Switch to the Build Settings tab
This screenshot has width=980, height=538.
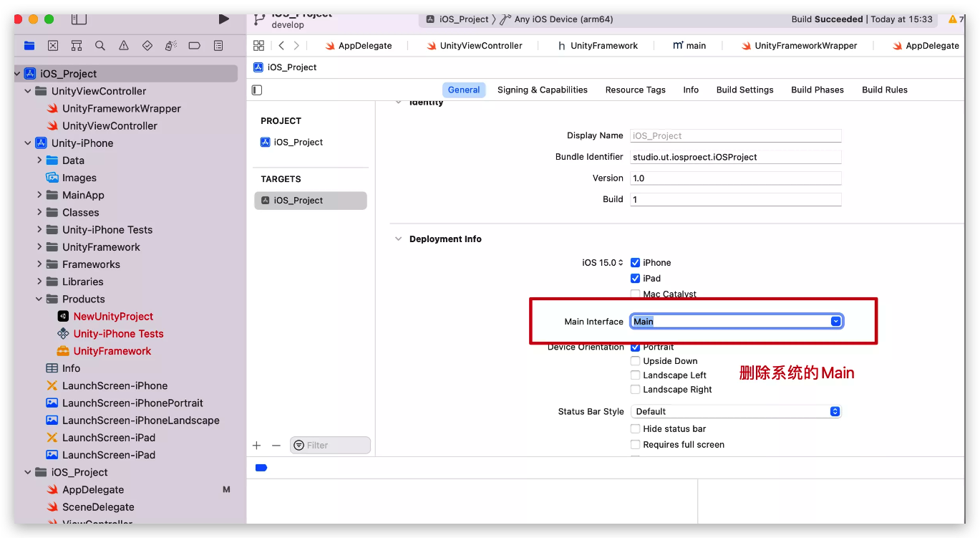pos(745,90)
